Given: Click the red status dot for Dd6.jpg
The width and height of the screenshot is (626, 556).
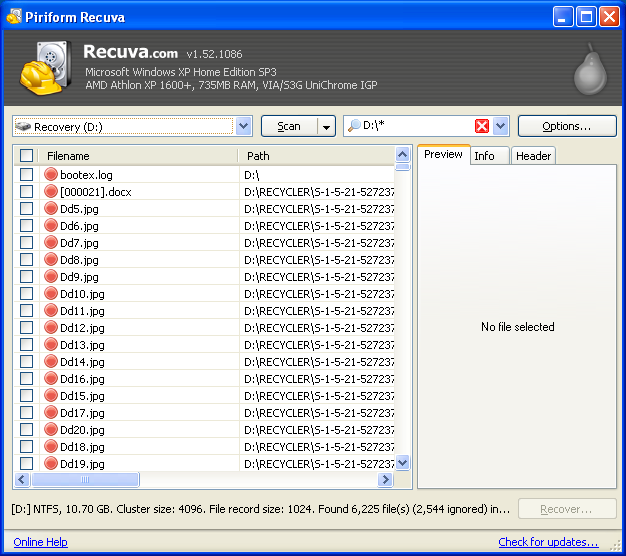Looking at the screenshot, I should [x=51, y=226].
